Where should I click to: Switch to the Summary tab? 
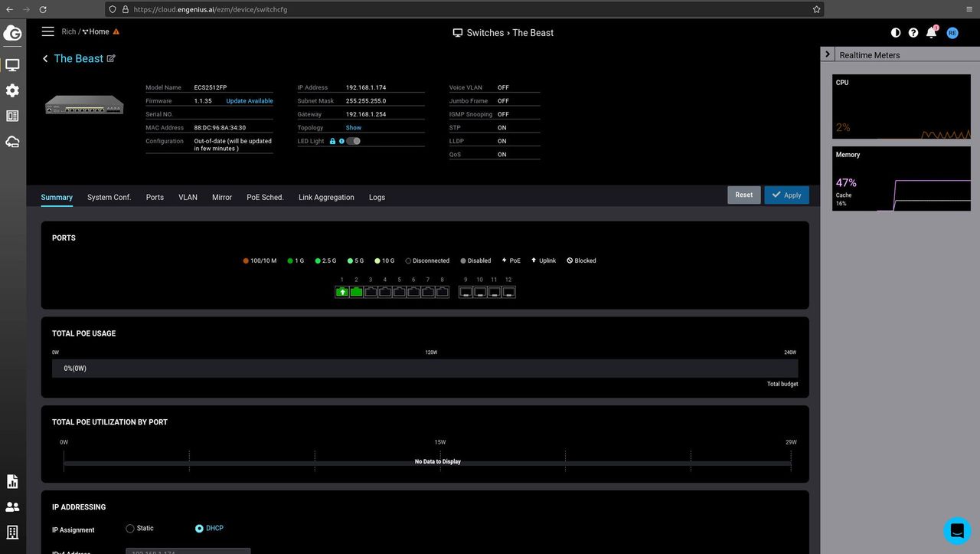pyautogui.click(x=57, y=198)
